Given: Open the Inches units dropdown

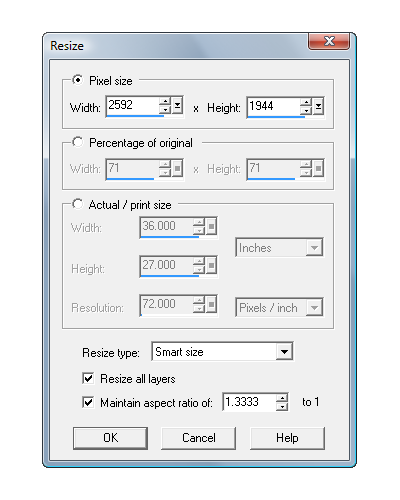Looking at the screenshot, I should click(279, 247).
